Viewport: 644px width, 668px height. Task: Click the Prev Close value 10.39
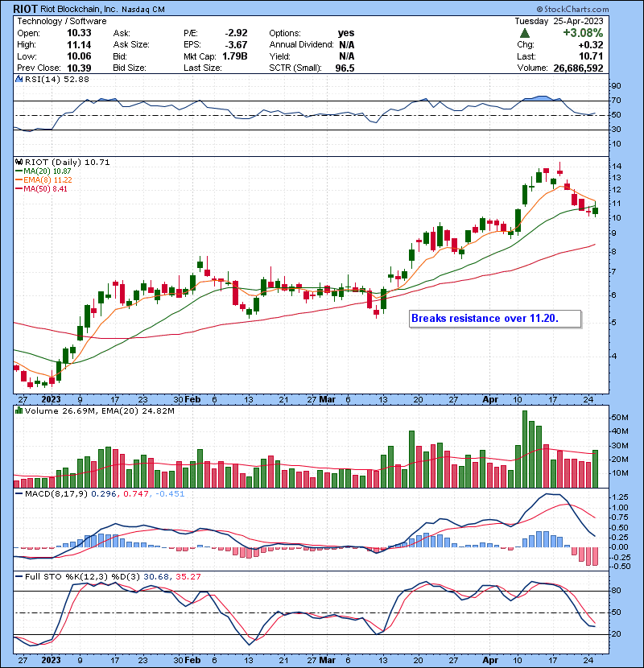(x=79, y=68)
